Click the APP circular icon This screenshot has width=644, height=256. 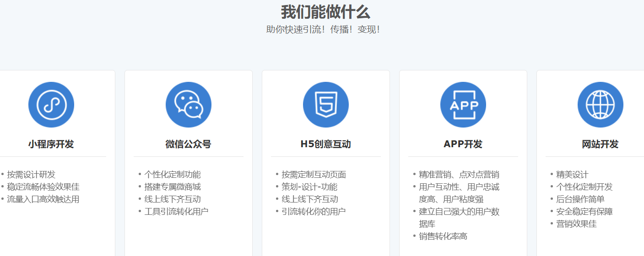(x=463, y=105)
